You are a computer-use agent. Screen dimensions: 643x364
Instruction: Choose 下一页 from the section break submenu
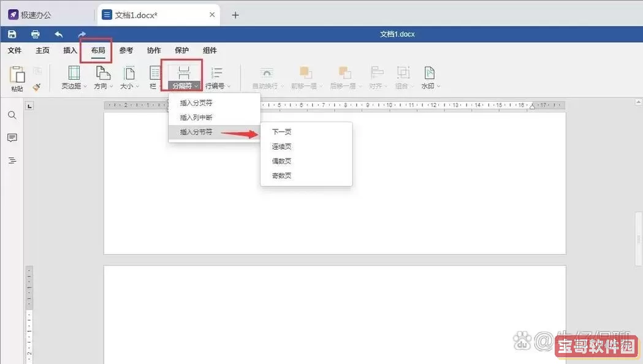point(281,132)
